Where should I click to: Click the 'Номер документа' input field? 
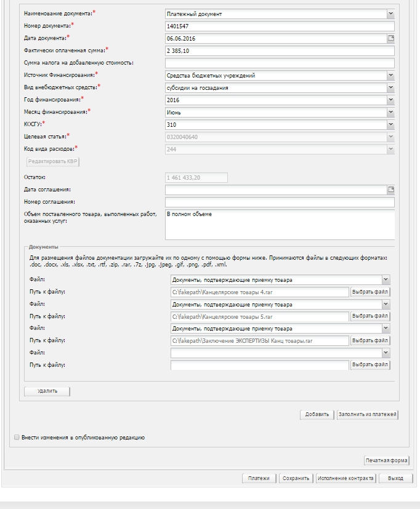click(x=279, y=26)
